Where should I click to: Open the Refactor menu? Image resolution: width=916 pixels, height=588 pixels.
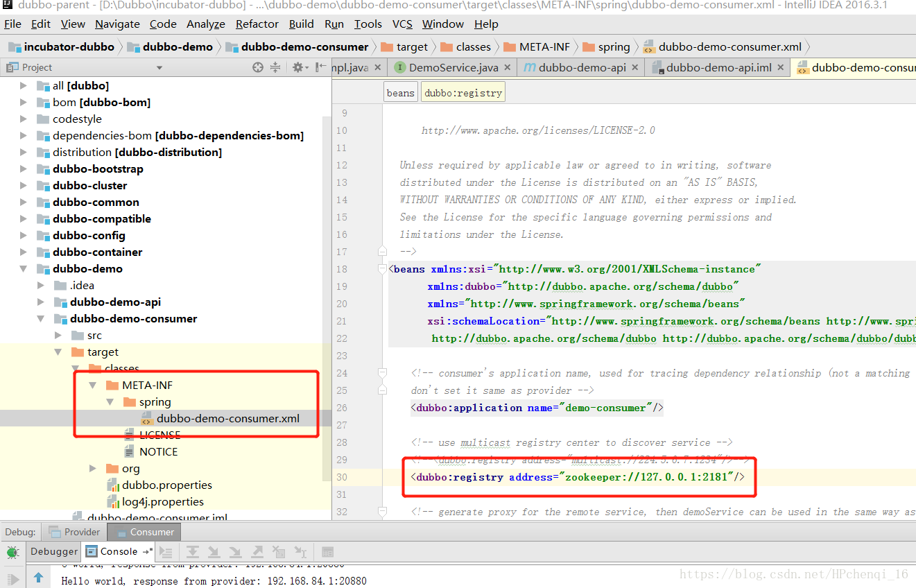coord(257,24)
